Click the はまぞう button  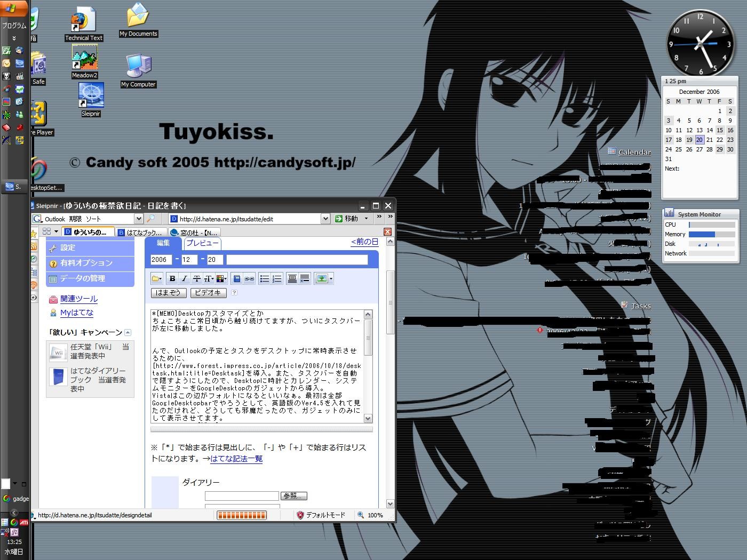point(169,293)
